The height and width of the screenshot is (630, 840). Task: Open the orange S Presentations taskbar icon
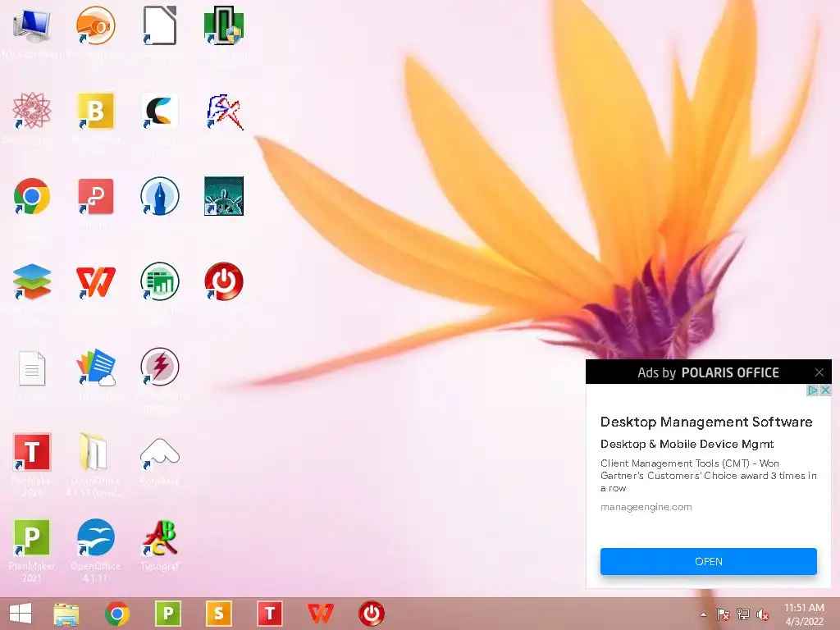click(x=218, y=614)
